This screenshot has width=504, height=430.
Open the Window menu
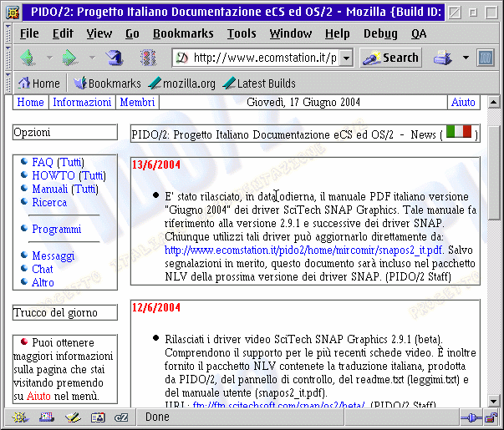[291, 33]
